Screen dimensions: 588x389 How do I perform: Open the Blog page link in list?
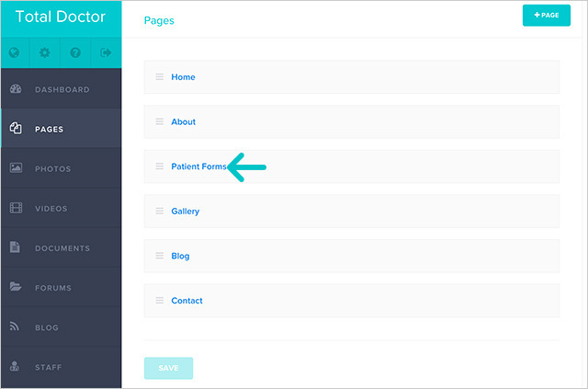pyautogui.click(x=180, y=256)
